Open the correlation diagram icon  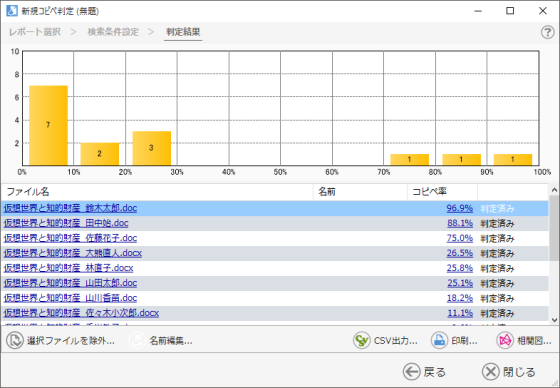point(505,340)
